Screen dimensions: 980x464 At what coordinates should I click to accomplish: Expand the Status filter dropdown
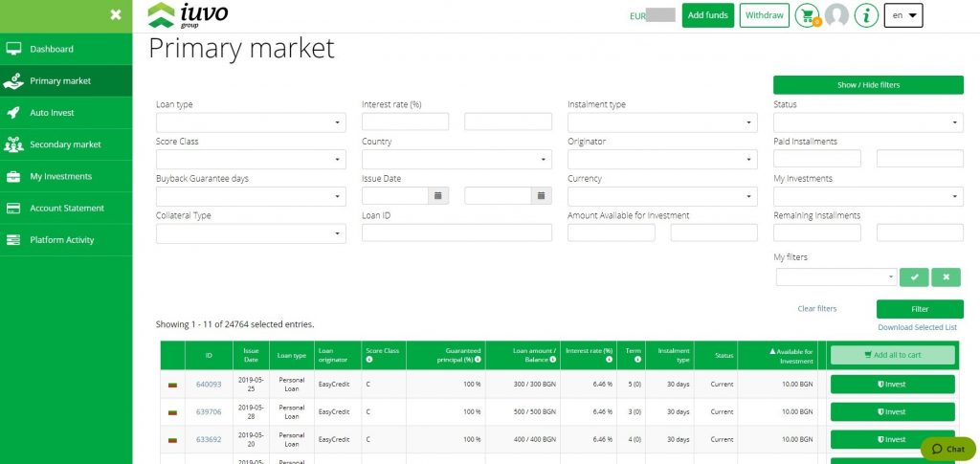[x=868, y=122]
